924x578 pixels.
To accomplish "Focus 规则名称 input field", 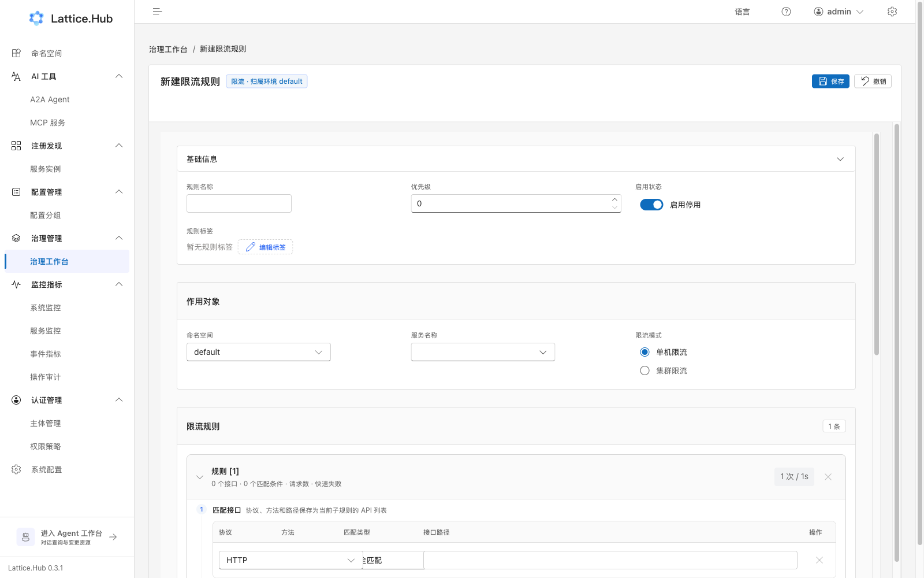I will coord(239,203).
